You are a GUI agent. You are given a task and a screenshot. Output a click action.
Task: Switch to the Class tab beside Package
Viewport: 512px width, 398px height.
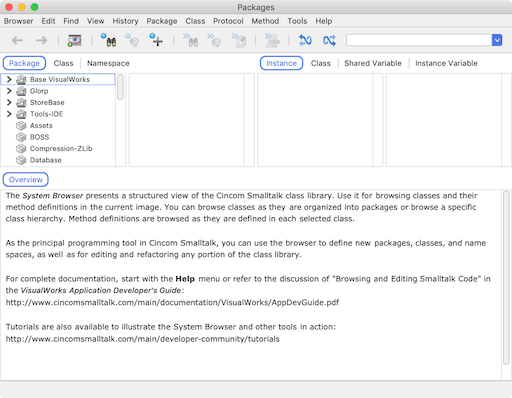(63, 63)
